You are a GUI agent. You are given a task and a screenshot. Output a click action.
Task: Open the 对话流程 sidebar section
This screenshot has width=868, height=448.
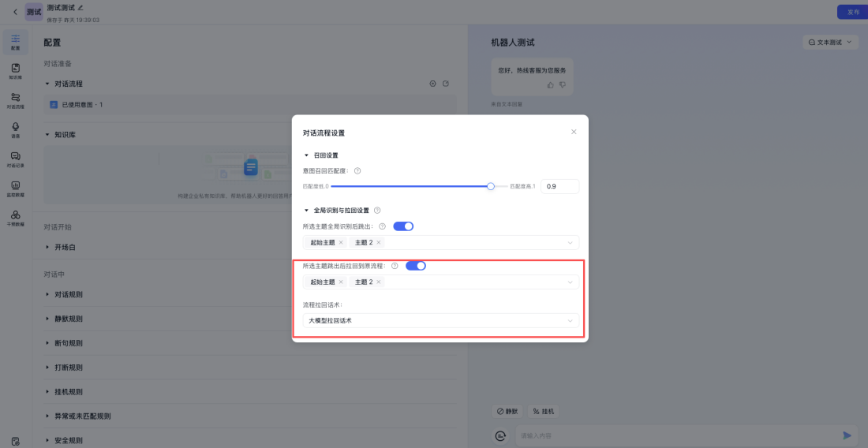[16, 101]
